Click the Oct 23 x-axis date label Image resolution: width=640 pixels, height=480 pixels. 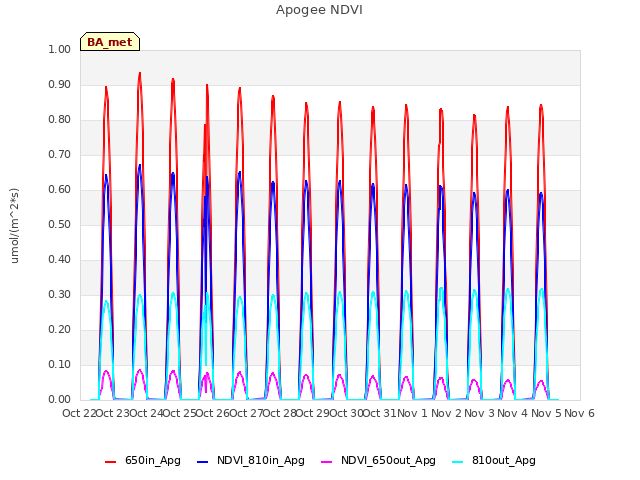(113, 413)
